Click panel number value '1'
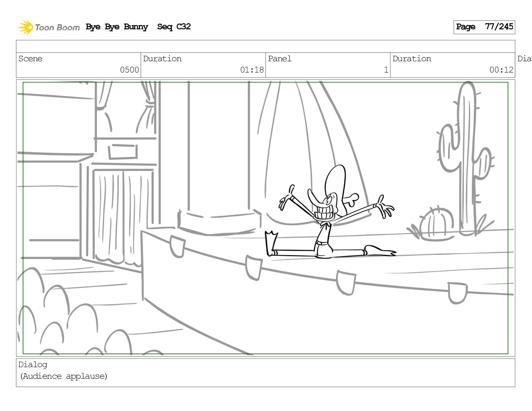 (386, 70)
